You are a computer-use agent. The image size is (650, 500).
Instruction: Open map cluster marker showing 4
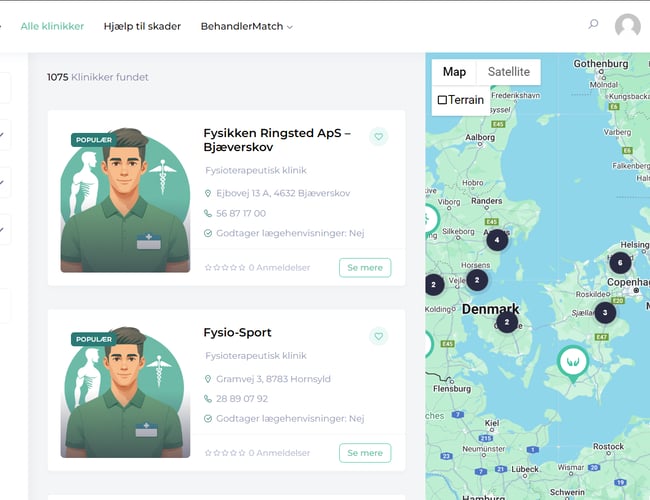point(497,240)
